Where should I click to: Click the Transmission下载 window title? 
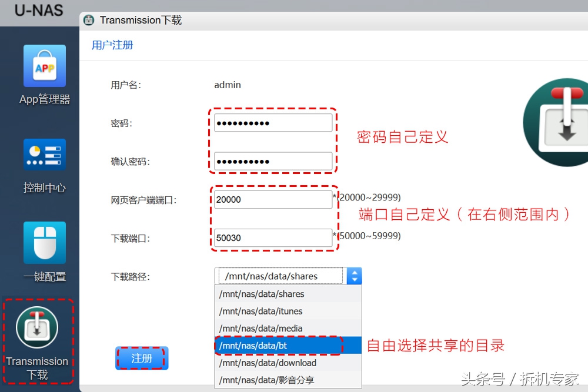coord(141,20)
